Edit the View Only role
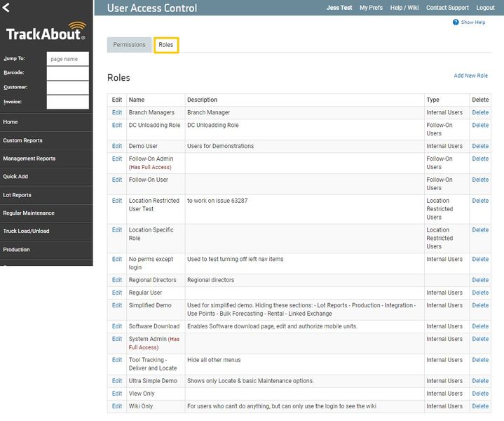 117,394
